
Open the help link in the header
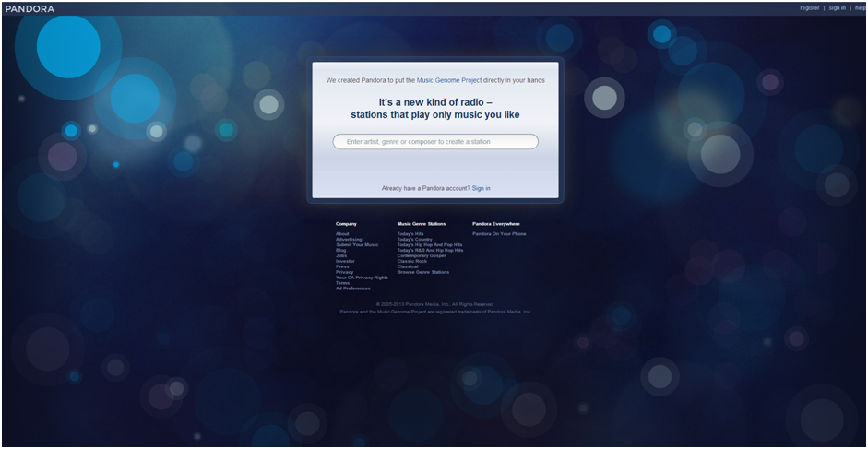click(x=861, y=8)
